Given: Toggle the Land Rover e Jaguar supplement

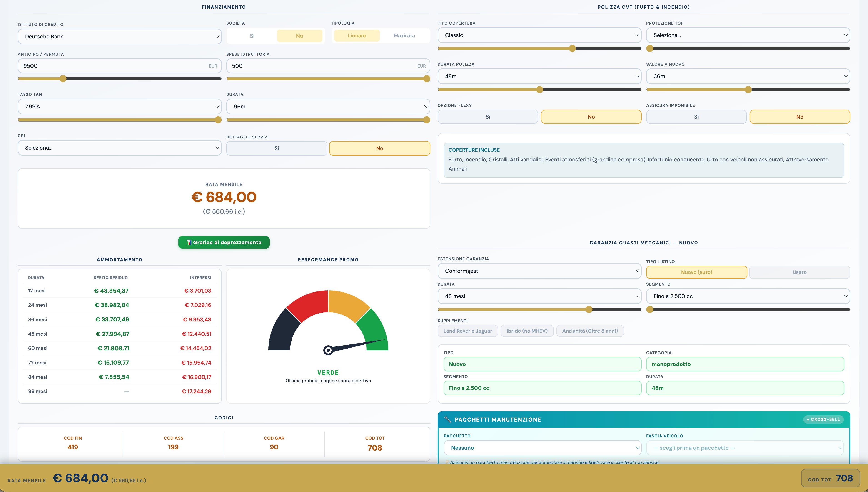Looking at the screenshot, I should [468, 331].
